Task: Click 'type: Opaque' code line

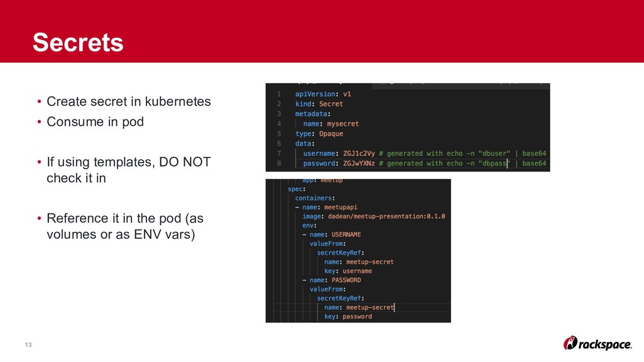Action: [319, 133]
